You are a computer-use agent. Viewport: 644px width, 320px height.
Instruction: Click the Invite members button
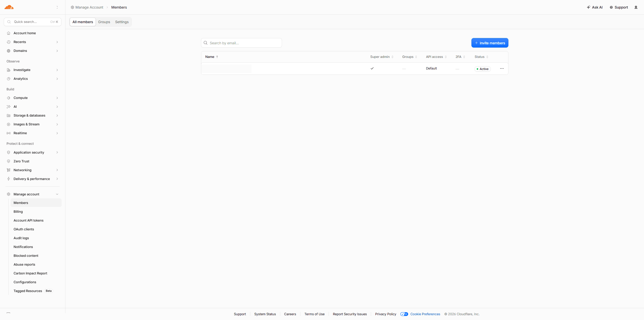[x=490, y=43]
